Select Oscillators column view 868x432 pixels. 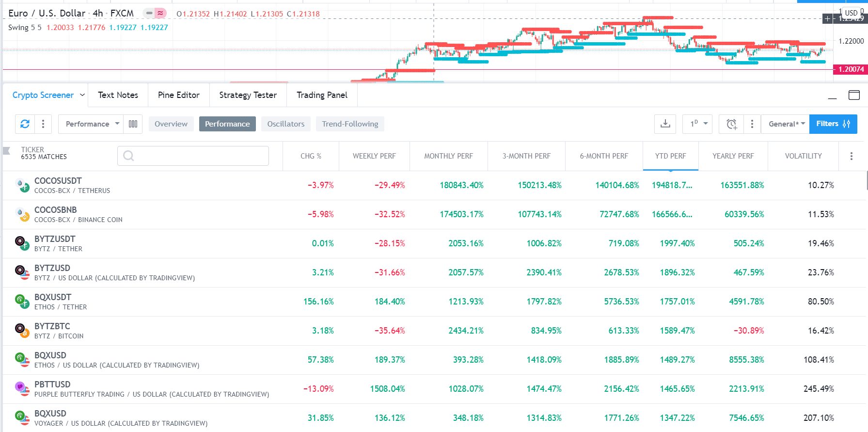pos(286,124)
